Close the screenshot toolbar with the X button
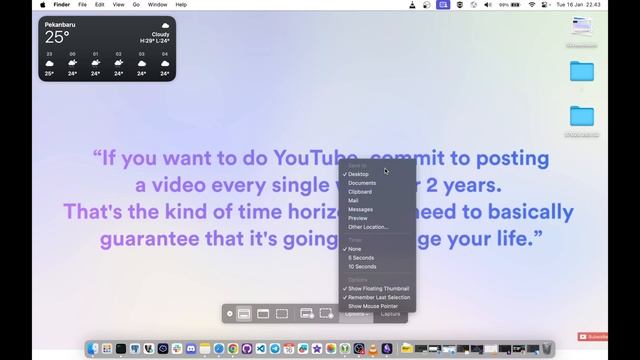The image size is (640, 360). (x=230, y=314)
